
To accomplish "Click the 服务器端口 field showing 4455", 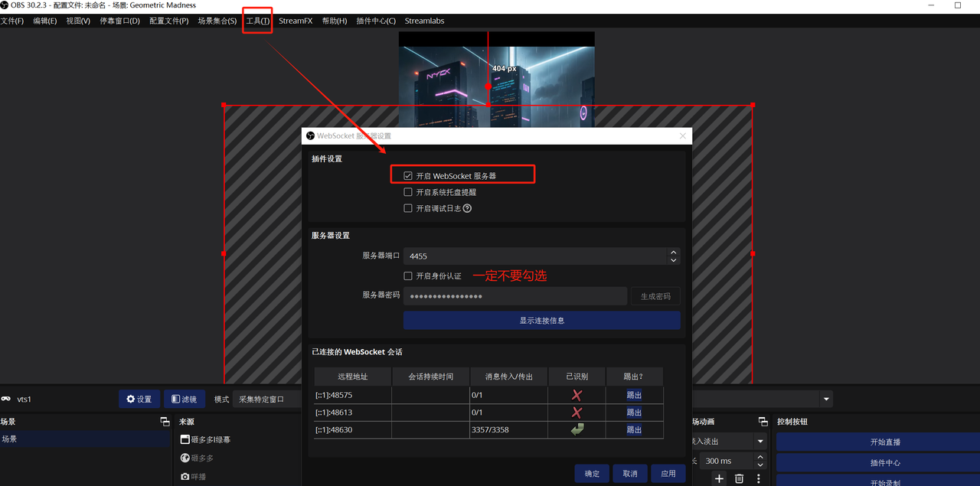I will [x=535, y=256].
